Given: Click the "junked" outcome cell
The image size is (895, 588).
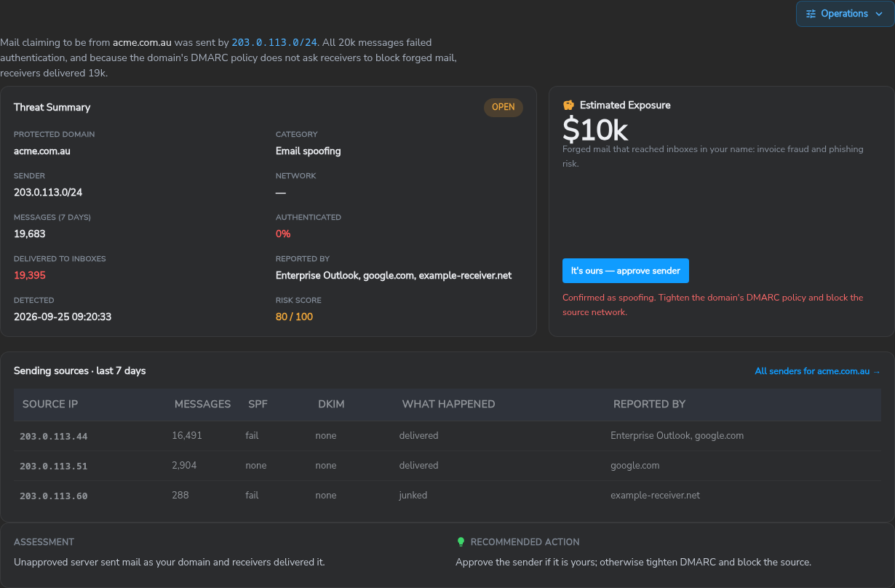Looking at the screenshot, I should pos(413,495).
